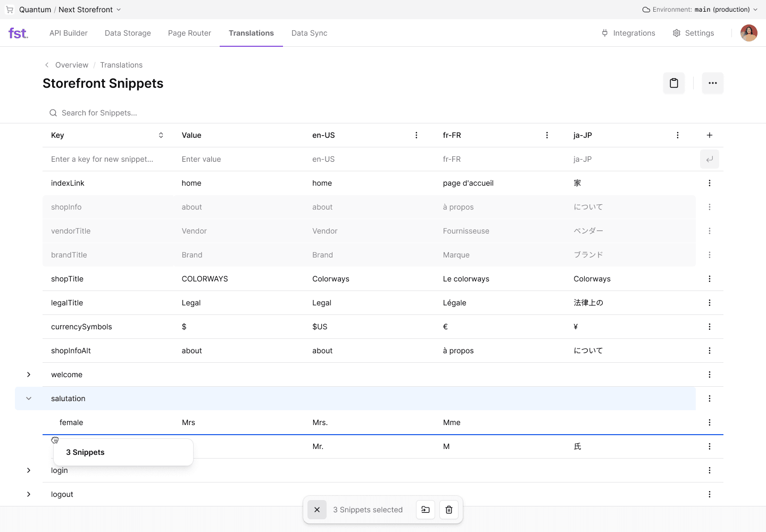Image resolution: width=766 pixels, height=532 pixels.
Task: Add a new language column with the plus icon
Action: (710, 135)
